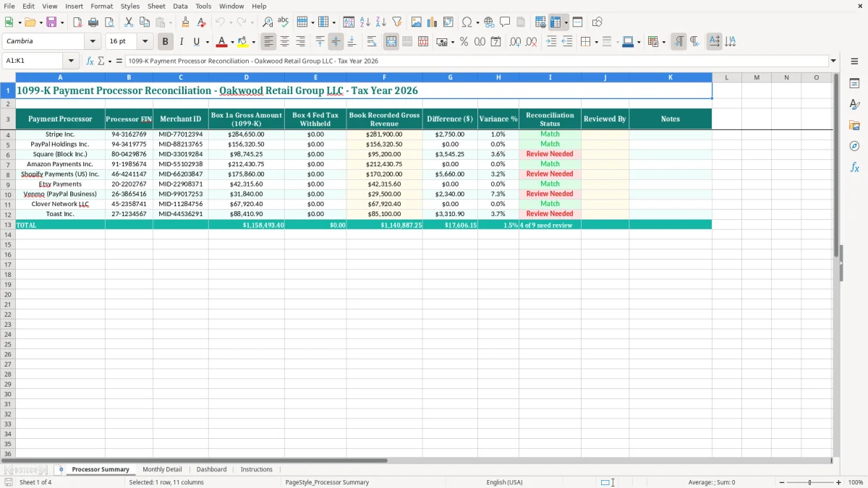Open the Background Color dropdown arrow
The width and height of the screenshot is (868, 488).
253,42
